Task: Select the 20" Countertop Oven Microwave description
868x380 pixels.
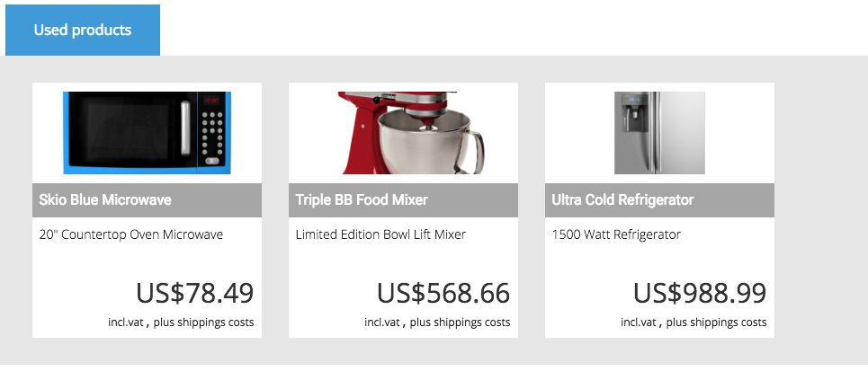Action: [x=131, y=234]
